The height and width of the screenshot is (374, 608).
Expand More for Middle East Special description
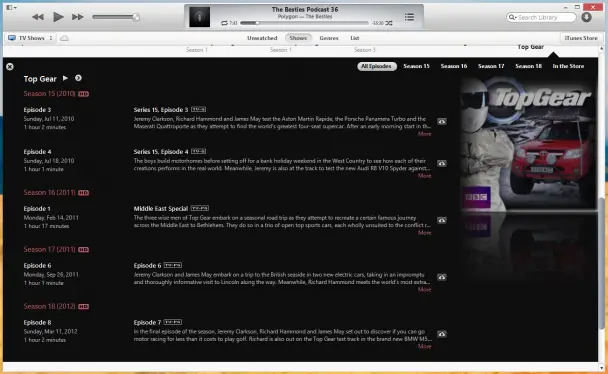pos(425,233)
